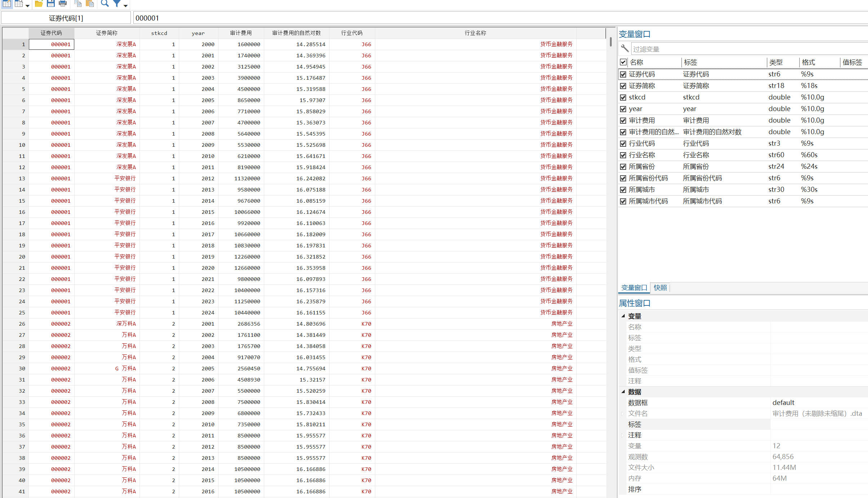868x498 pixels.
Task: Open the filter funnel dropdown arrow
Action: click(125, 5)
